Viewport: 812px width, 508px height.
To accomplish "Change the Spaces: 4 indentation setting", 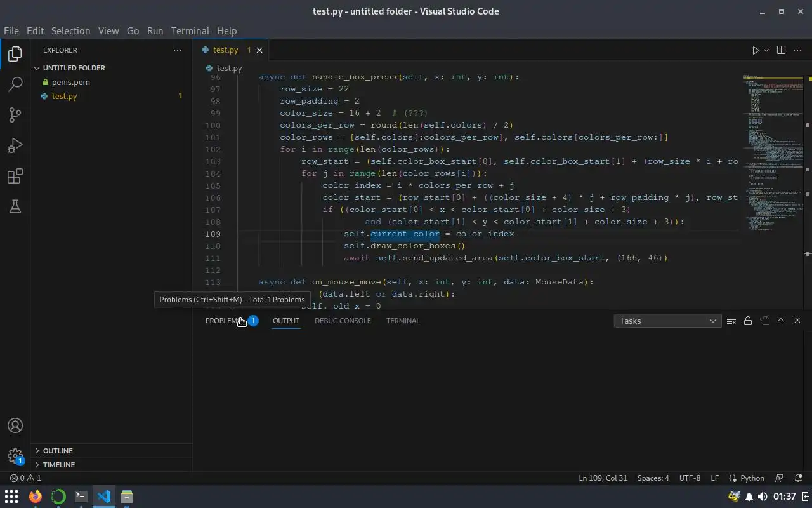I will coord(653,478).
